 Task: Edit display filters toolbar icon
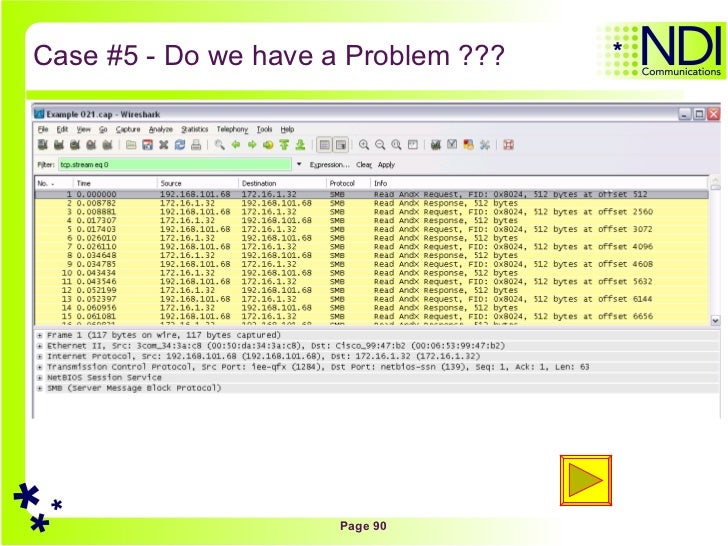pyautogui.click(x=452, y=145)
